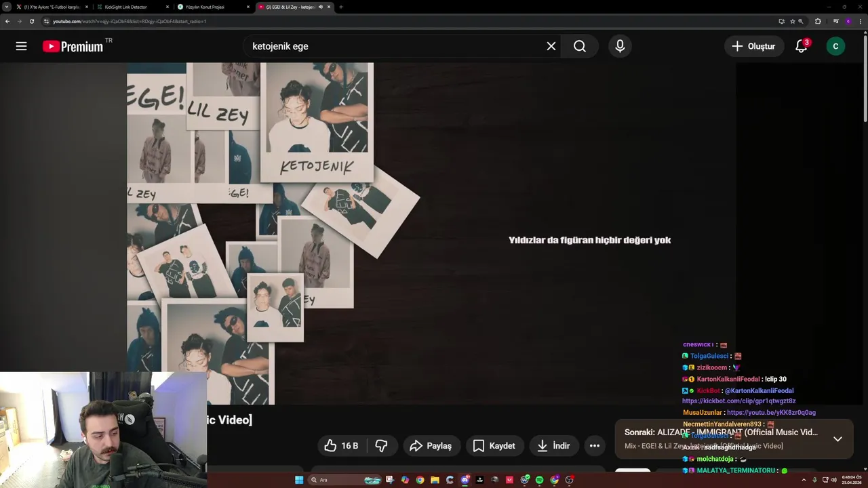The width and height of the screenshot is (868, 488).
Task: Open a new browser tab
Action: point(340,7)
